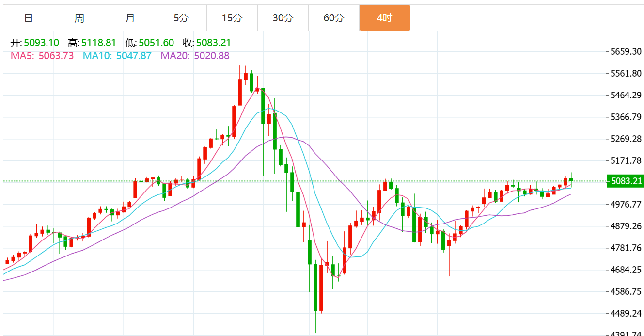This screenshot has height=336, width=644.
Task: Click the 4489.24 price axis label
Action: [x=626, y=313]
